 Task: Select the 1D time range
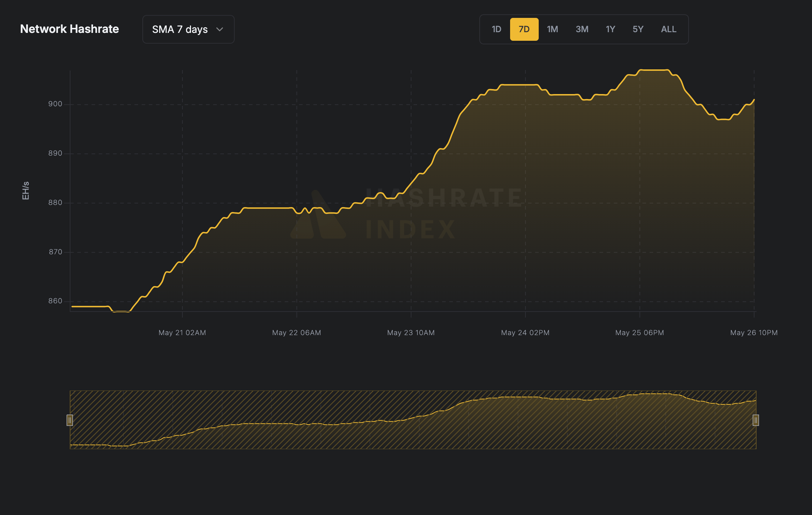pos(496,29)
